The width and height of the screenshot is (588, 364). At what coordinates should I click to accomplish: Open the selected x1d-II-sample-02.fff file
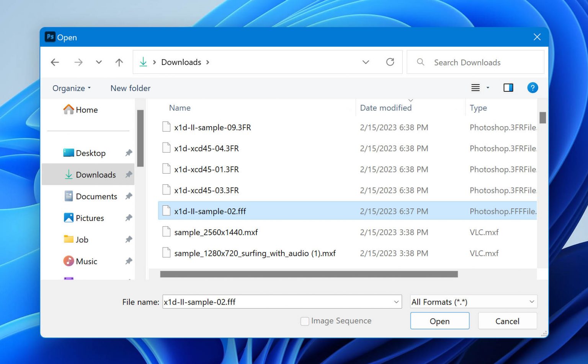tap(439, 321)
